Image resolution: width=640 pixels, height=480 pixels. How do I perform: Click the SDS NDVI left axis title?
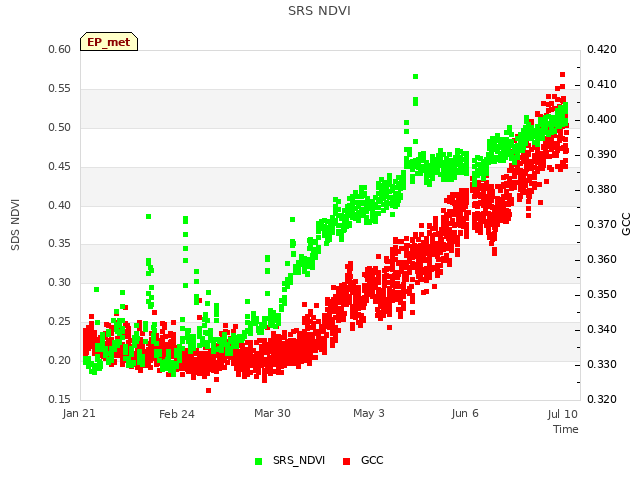click(x=15, y=224)
